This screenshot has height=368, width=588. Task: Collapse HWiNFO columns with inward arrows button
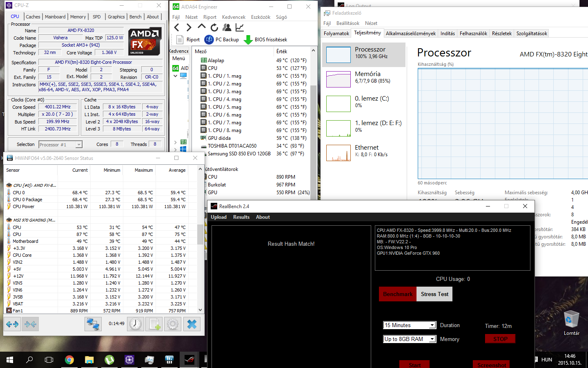(x=30, y=324)
